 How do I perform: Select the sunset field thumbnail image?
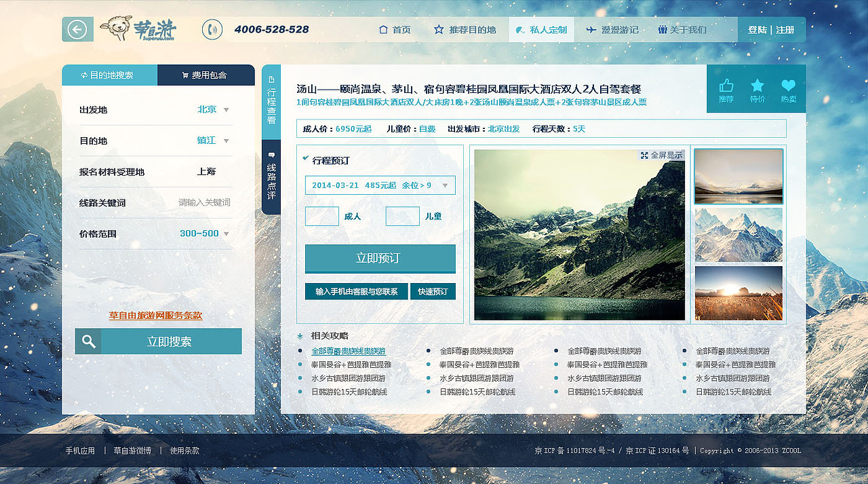[738, 293]
